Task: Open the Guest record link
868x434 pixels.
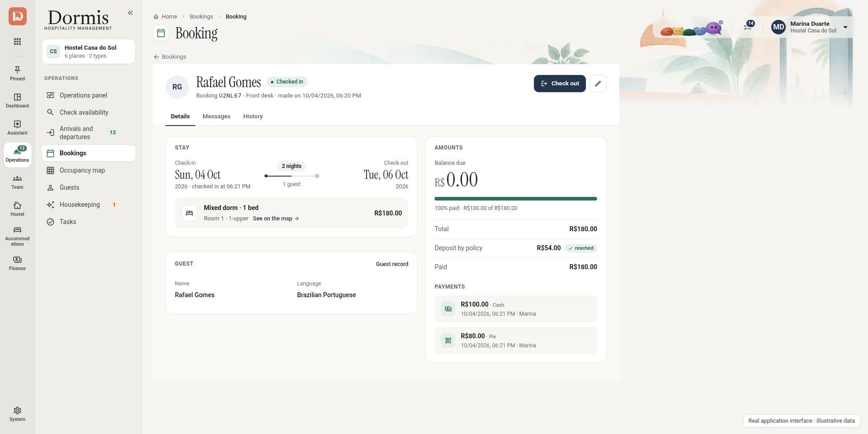Action: point(392,264)
